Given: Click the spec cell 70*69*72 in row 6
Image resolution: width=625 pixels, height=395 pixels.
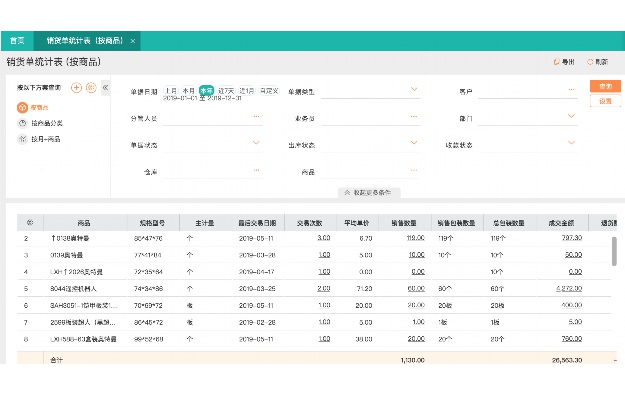Looking at the screenshot, I should [x=149, y=305].
